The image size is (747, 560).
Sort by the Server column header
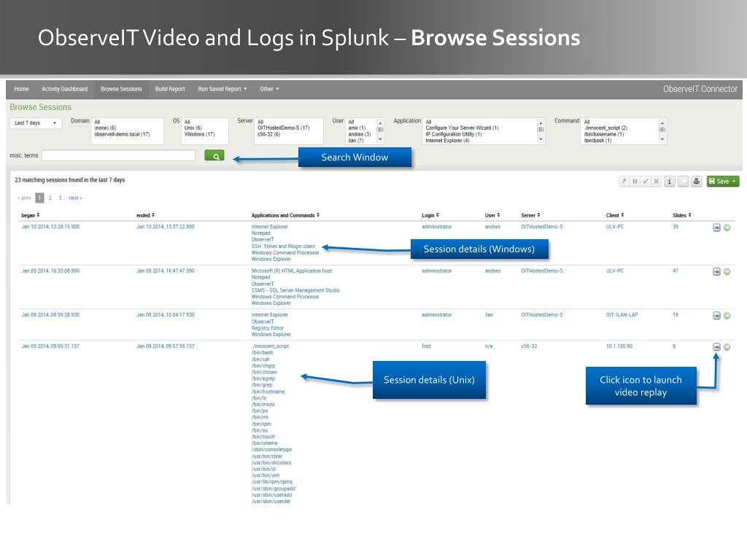(530, 215)
